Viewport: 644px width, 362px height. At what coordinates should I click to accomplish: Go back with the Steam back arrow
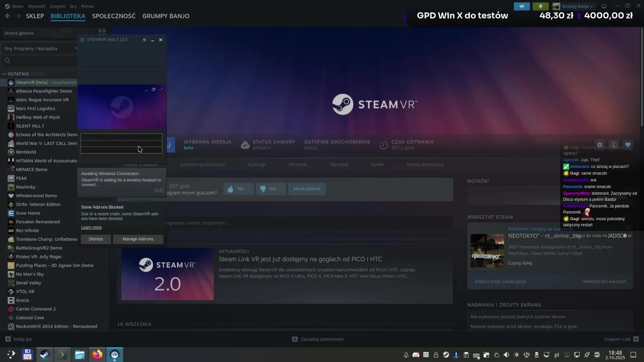tap(8, 16)
